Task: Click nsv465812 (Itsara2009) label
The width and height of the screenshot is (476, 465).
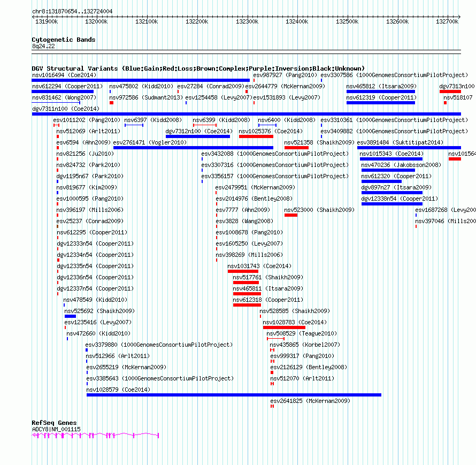Action: [381, 86]
